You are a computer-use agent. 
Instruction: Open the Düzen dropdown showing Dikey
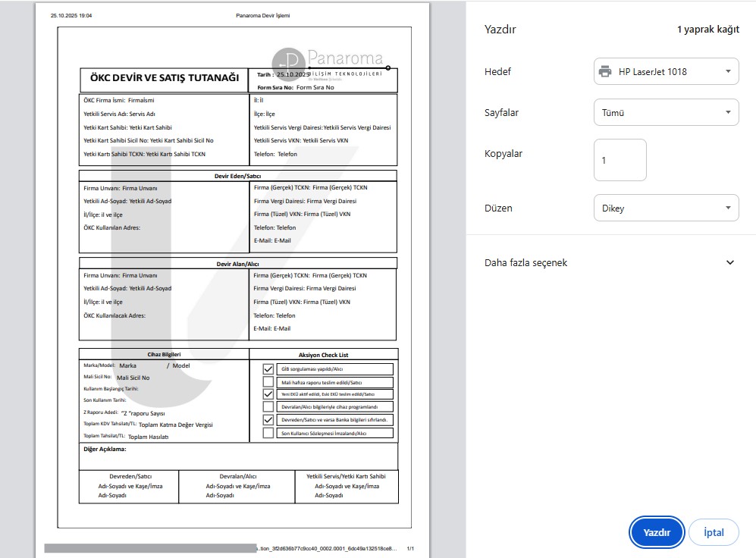665,208
